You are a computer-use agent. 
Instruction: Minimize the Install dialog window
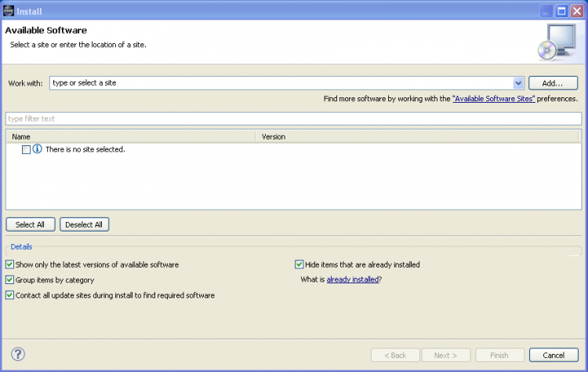(x=546, y=11)
